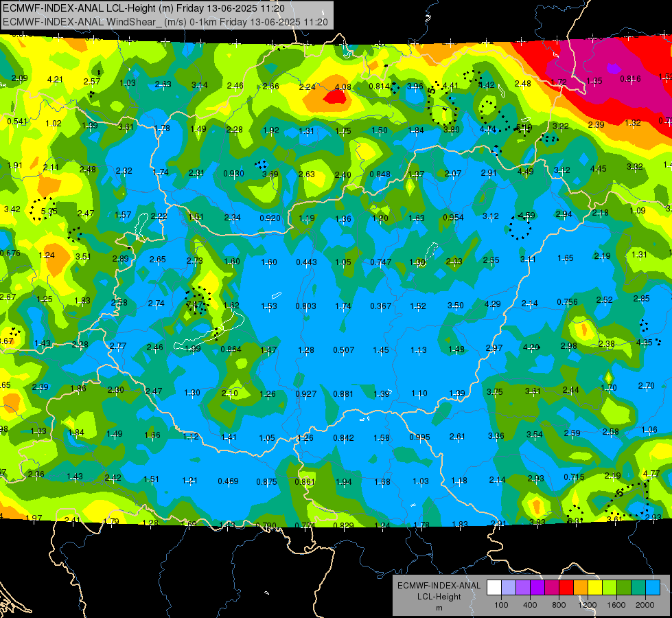Click the wind shear value 0.756

[x=567, y=302]
